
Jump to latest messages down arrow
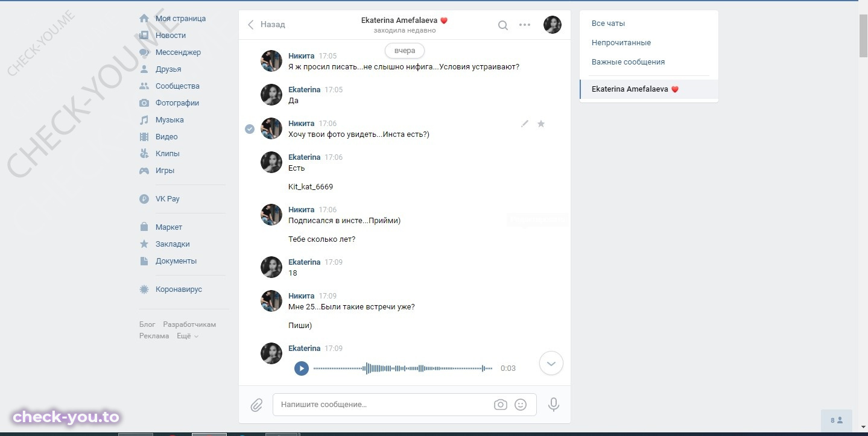pyautogui.click(x=551, y=363)
